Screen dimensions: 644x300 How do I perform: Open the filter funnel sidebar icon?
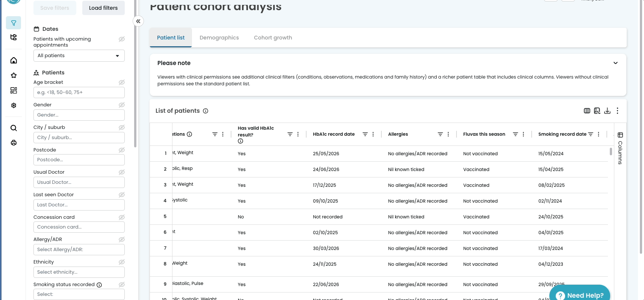[14, 23]
